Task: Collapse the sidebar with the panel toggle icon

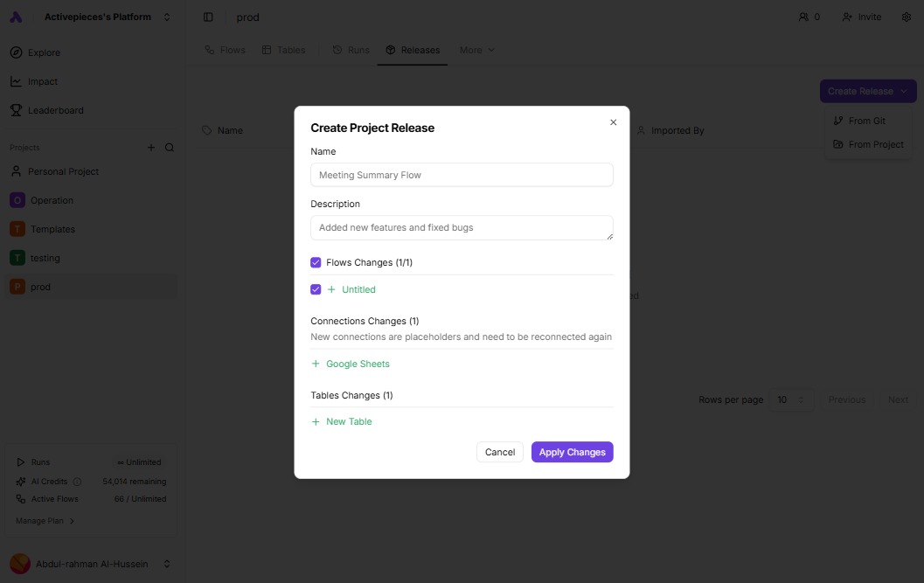Action: tap(207, 17)
